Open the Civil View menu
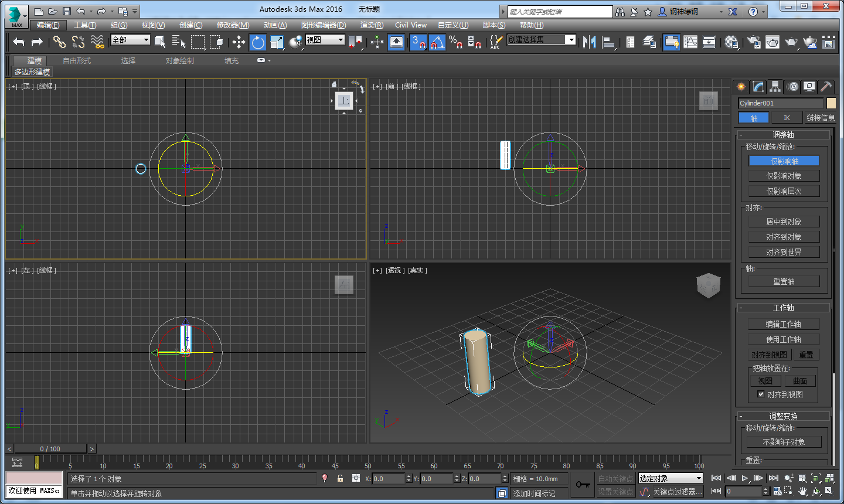844x504 pixels. (x=411, y=25)
